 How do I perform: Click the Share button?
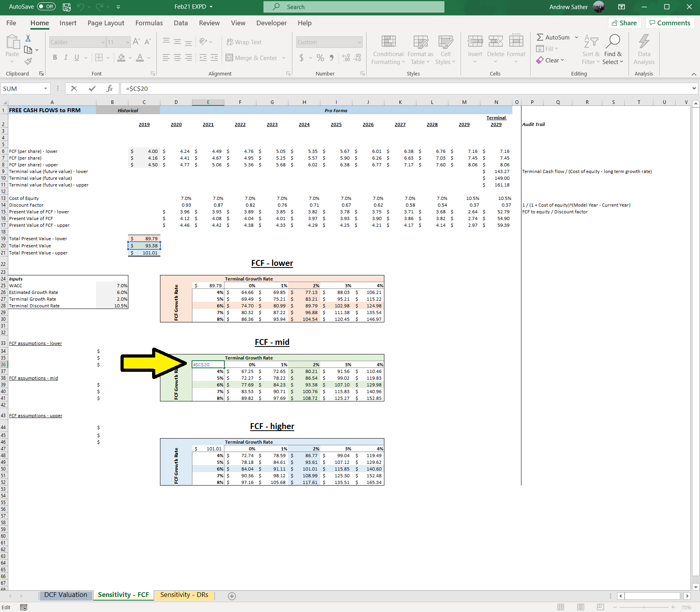click(624, 23)
